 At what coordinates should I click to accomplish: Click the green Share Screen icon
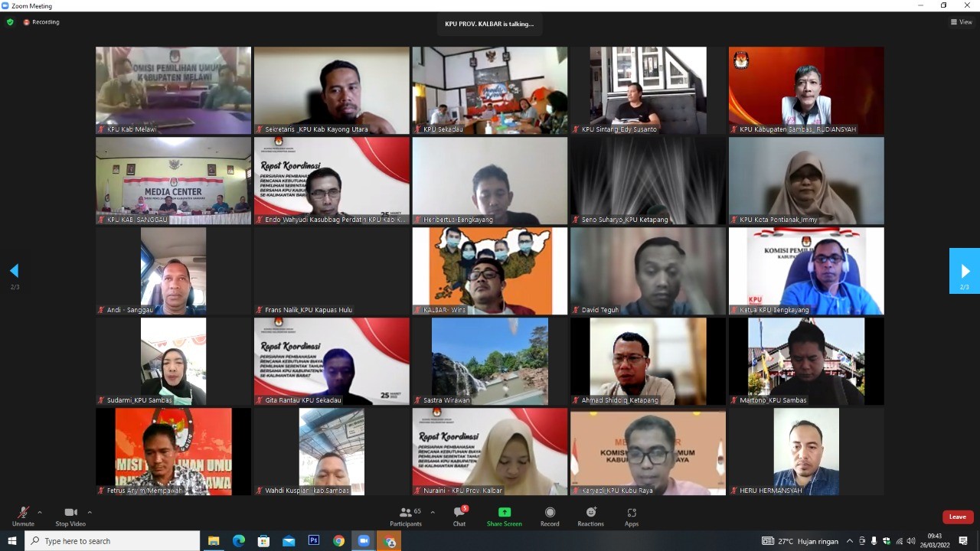click(x=504, y=512)
